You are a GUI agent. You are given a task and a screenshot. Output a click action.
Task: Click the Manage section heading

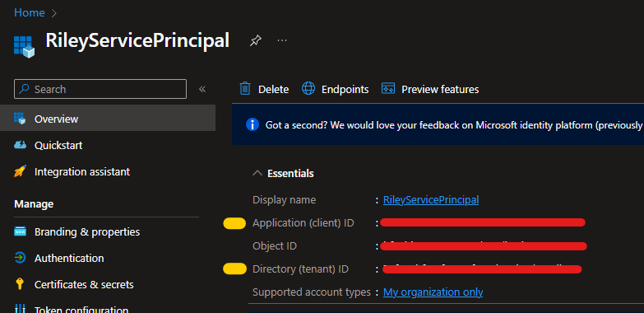point(34,204)
